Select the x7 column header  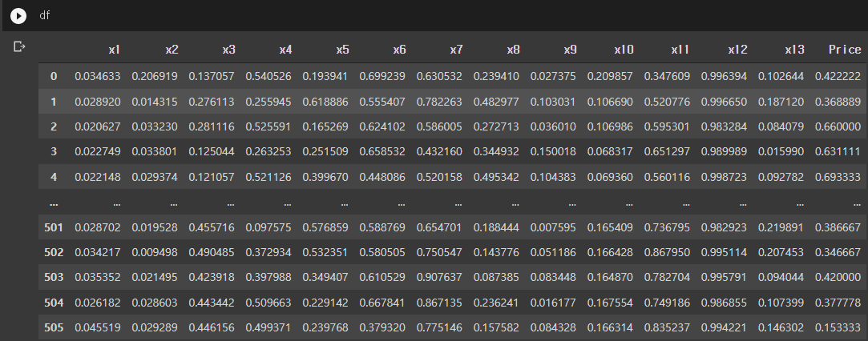[456, 50]
